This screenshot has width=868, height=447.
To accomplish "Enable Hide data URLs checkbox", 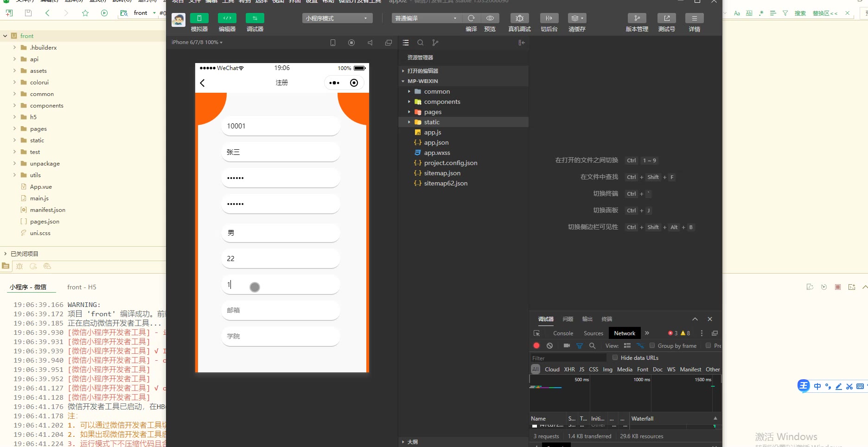I will click(615, 358).
